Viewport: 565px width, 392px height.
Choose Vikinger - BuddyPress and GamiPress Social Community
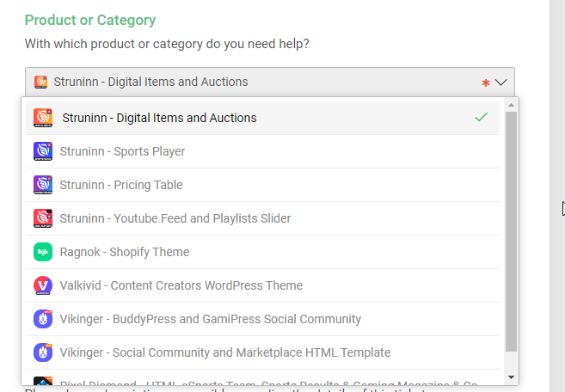(211, 319)
